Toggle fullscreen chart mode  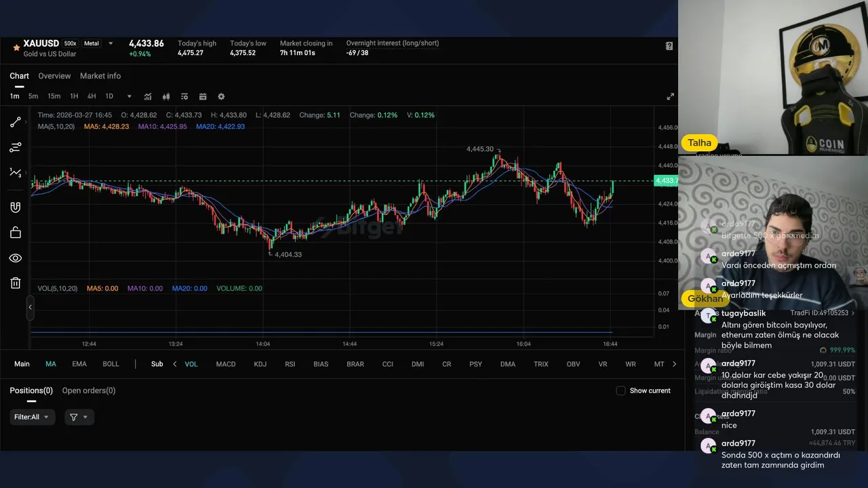(x=670, y=96)
